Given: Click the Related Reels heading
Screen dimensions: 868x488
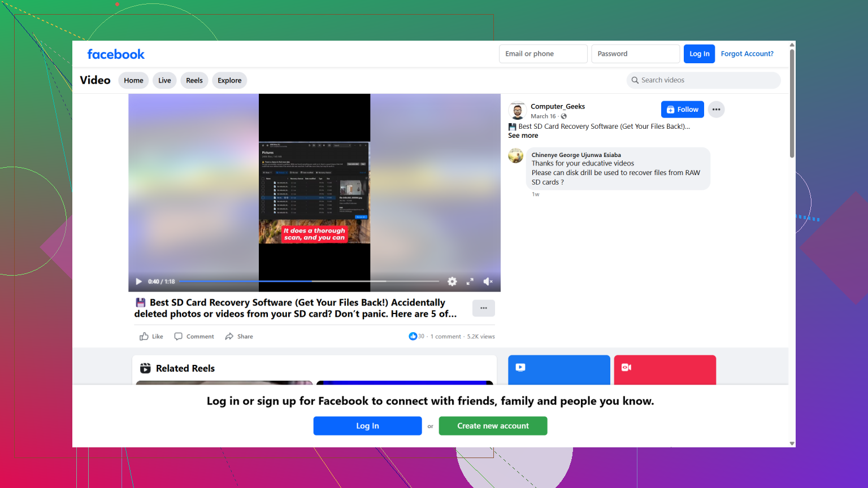Looking at the screenshot, I should [x=185, y=368].
